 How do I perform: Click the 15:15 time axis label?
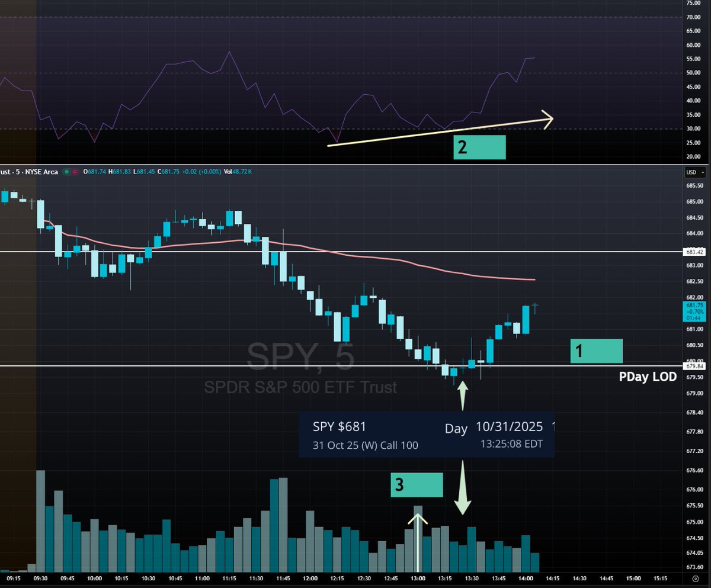tap(659, 578)
